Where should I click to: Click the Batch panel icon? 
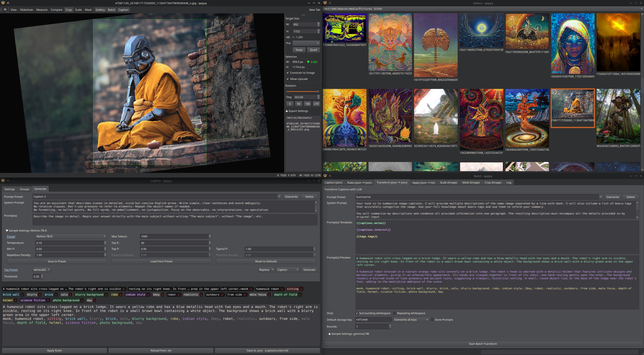pyautogui.click(x=112, y=10)
